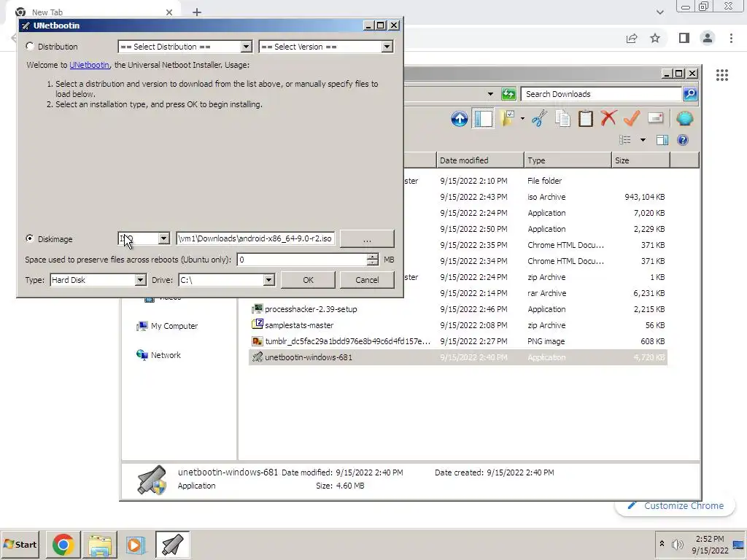The image size is (747, 560).
Task: Open the Chrome profile avatar icon
Action: click(x=708, y=38)
